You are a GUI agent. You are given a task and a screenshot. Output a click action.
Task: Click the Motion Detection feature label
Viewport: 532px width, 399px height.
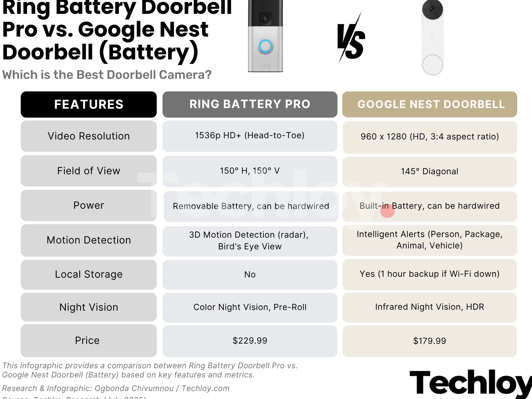coord(89,240)
